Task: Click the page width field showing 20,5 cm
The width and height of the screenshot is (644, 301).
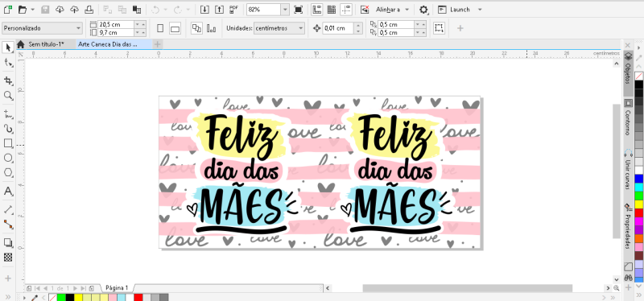Action: (116, 25)
